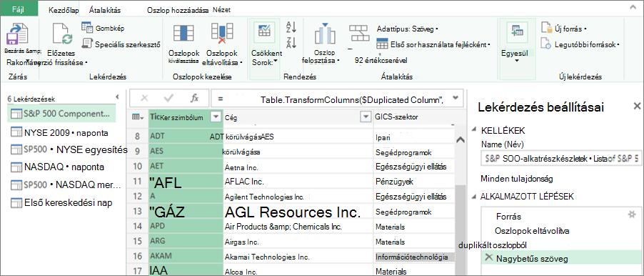Select the Airgas Inc. cell
This screenshot has height=276, width=644.
pyautogui.click(x=298, y=242)
